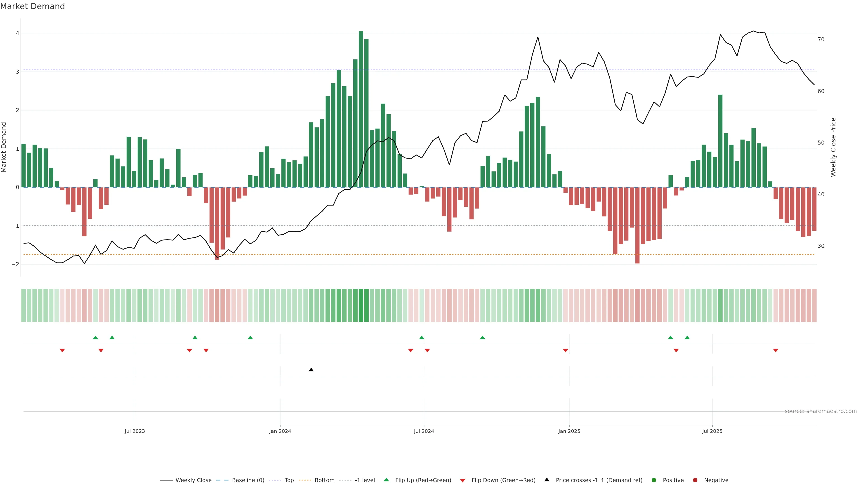This screenshot has width=868, height=488.
Task: Click the green Positive legend dot
Action: pyautogui.click(x=654, y=480)
